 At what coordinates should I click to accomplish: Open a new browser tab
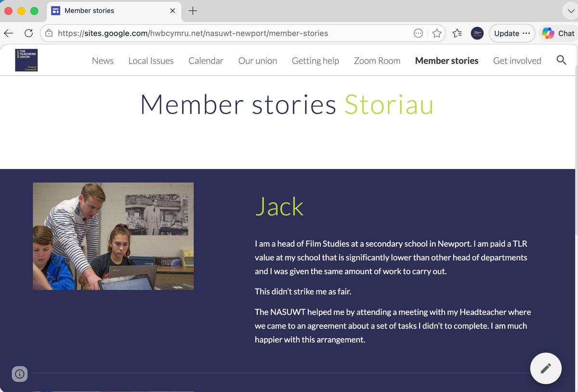click(x=193, y=11)
